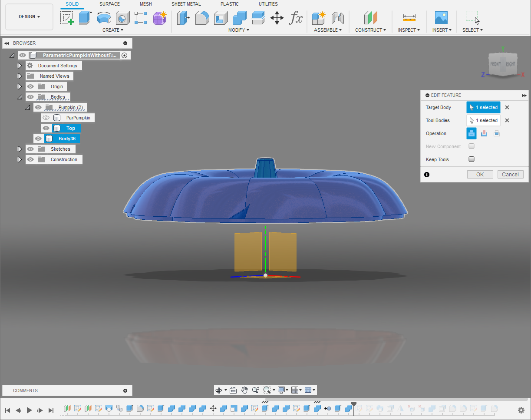Click the Zoom magnifier icon in navigation bar
Screen dimensions: 531x420
click(x=256, y=390)
